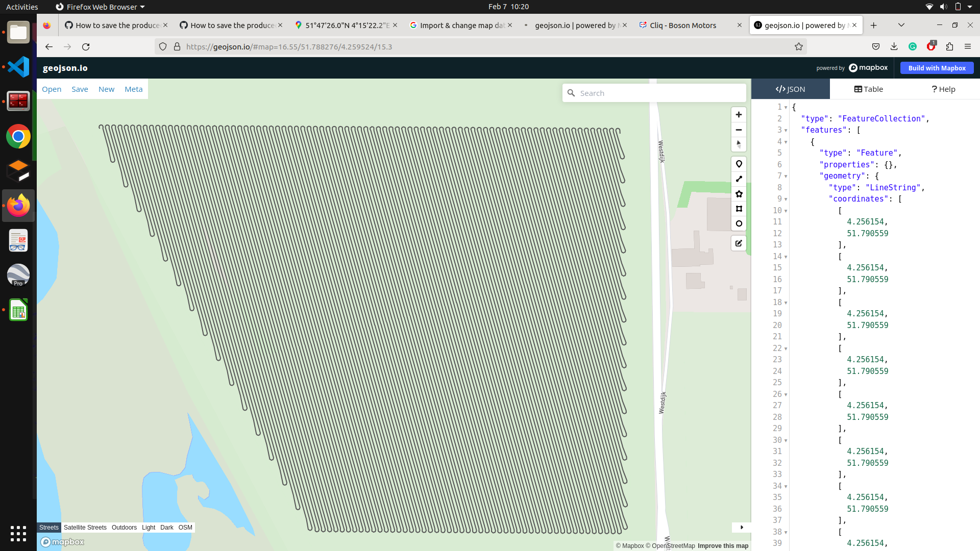
Task: Switch basemap to Satellite Streets
Action: (x=85, y=527)
